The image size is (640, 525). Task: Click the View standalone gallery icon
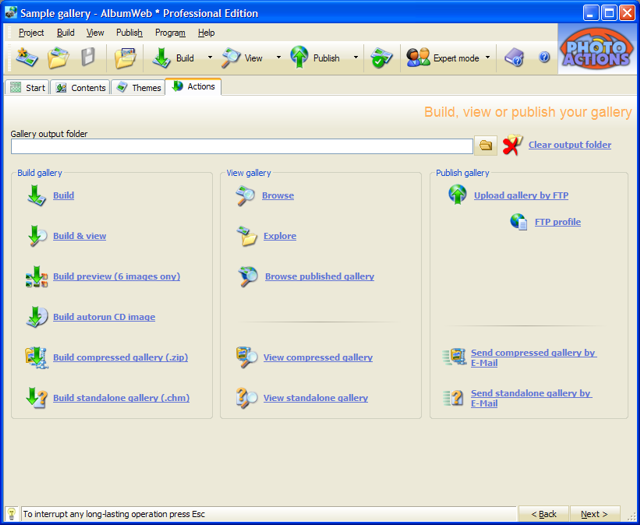coord(247,398)
